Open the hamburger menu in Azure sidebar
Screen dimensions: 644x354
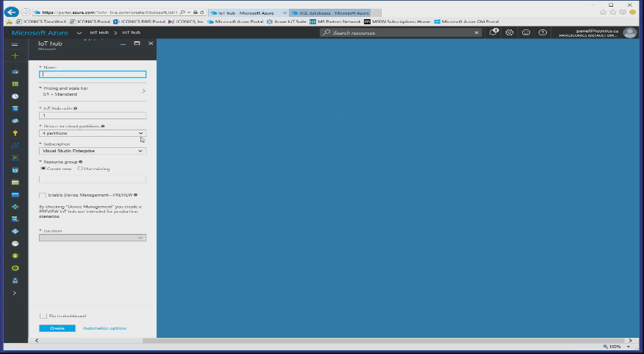pyautogui.click(x=15, y=44)
